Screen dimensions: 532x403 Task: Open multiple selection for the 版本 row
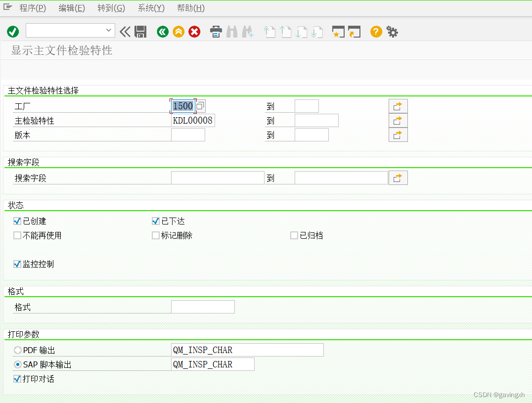pos(398,134)
